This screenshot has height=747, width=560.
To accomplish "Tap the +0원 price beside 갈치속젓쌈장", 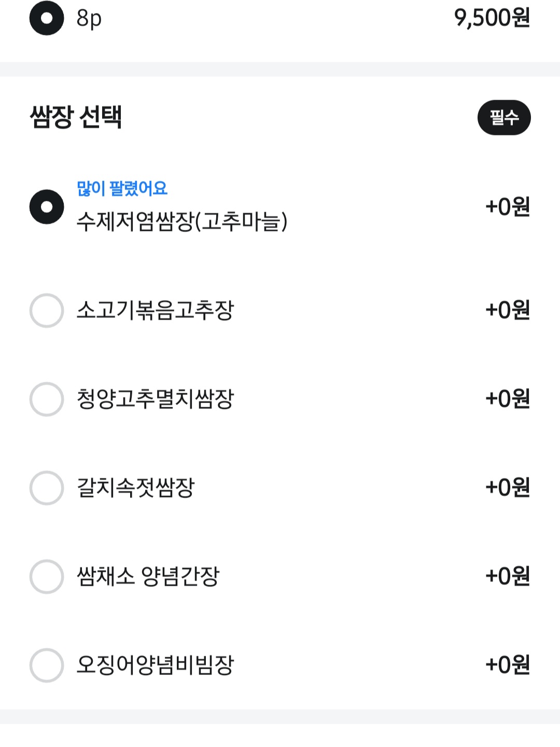I will 508,488.
